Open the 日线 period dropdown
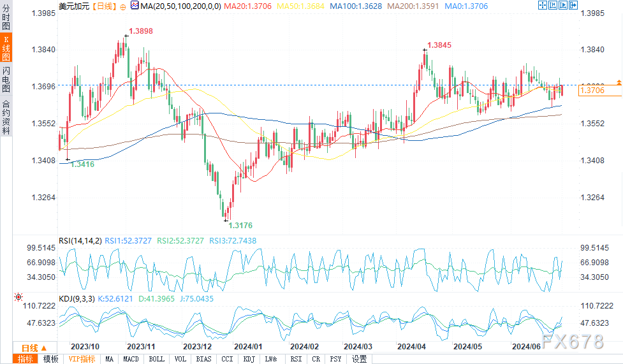 34,347
